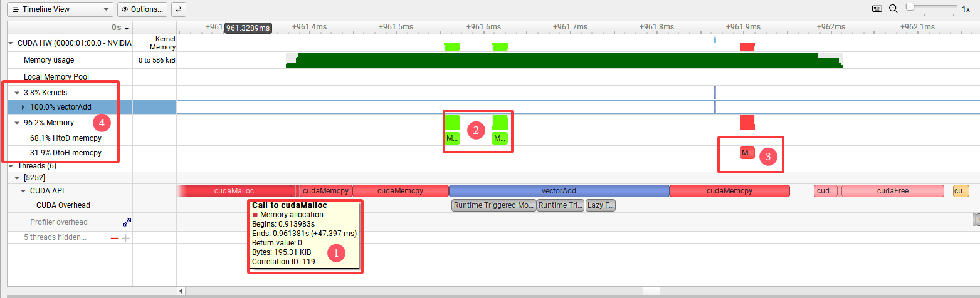Select the first green HtoD memcpy block
The height and width of the screenshot is (298, 980).
click(452, 138)
